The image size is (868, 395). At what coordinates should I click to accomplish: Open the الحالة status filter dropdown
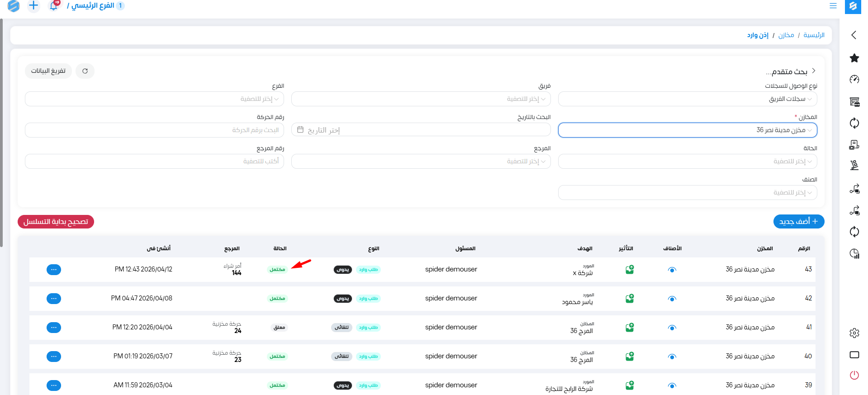687,162
